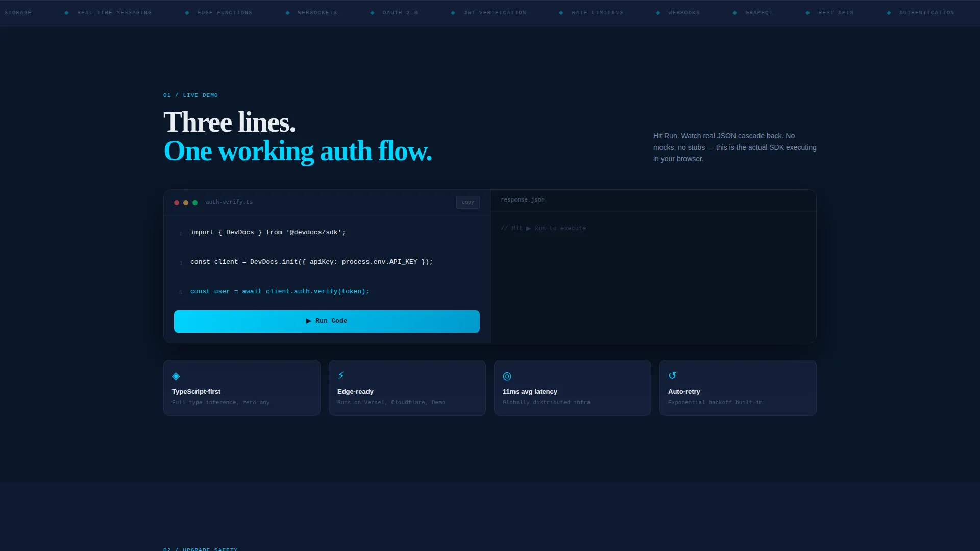
Task: Click the AUTHENTICATION ticker item
Action: point(926,13)
